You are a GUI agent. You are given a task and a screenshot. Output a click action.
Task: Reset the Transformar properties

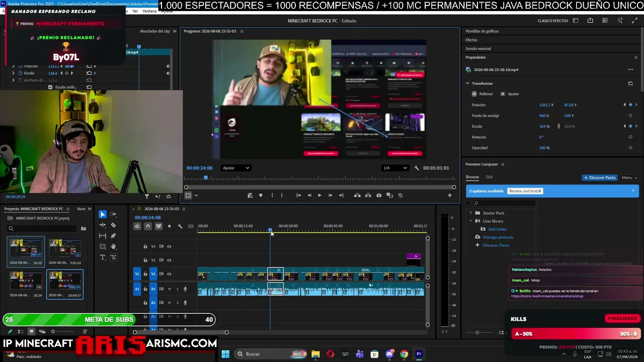[630, 83]
